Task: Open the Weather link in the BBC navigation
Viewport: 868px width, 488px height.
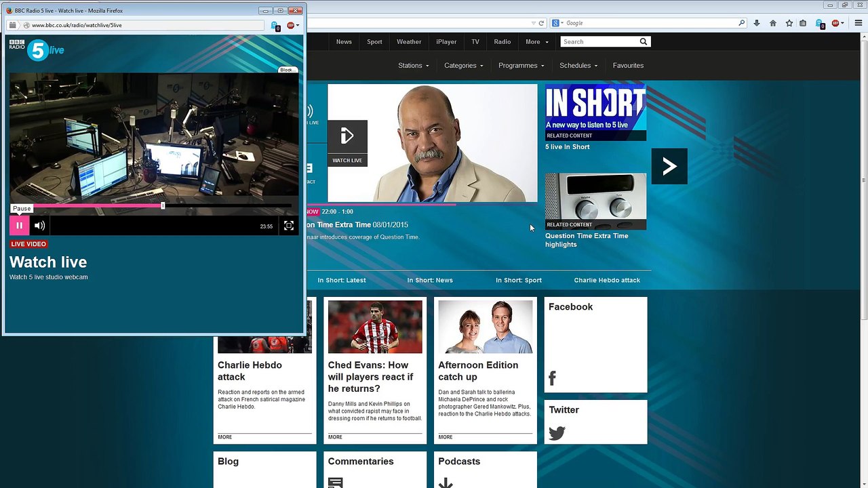Action: click(x=409, y=42)
